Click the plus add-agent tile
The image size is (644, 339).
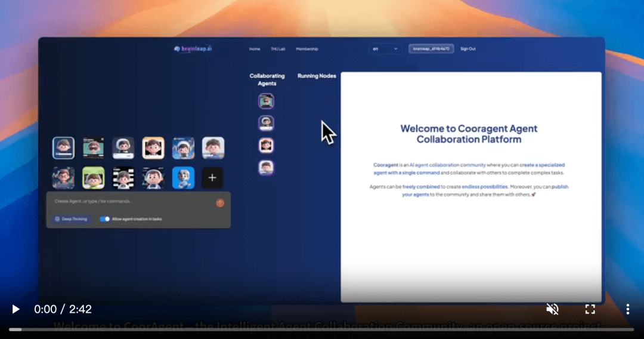pyautogui.click(x=212, y=178)
